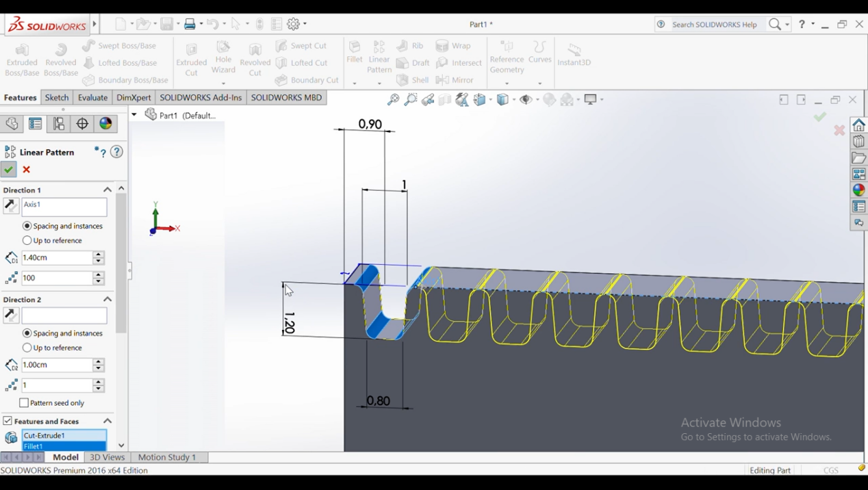The height and width of the screenshot is (490, 868).
Task: Open Design Library icon in task pane
Action: point(858,142)
